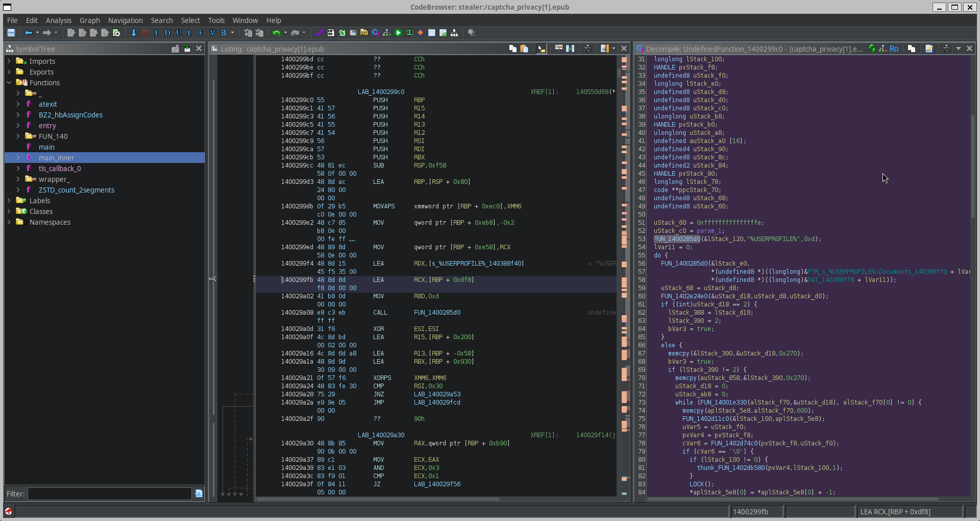This screenshot has width=980, height=521.
Task: Select the tls_callback_0 function in Symbol Tree
Action: pos(59,169)
